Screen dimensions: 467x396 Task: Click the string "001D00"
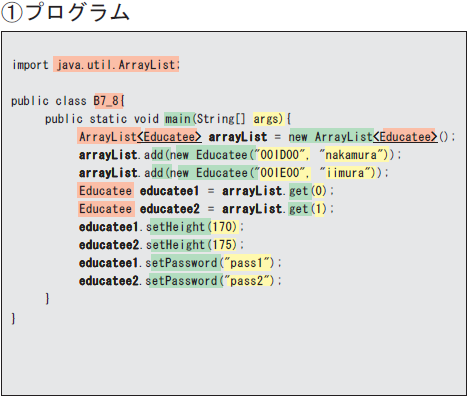[x=280, y=155]
